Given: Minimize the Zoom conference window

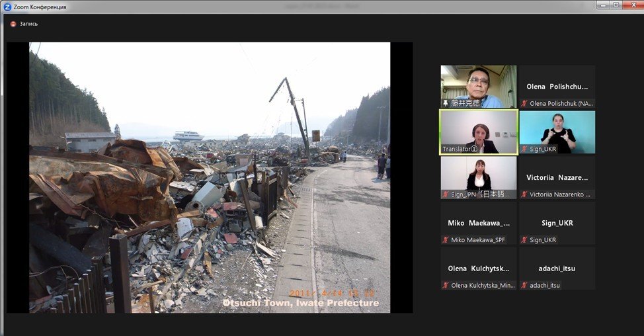Looking at the screenshot, I should (x=603, y=5).
